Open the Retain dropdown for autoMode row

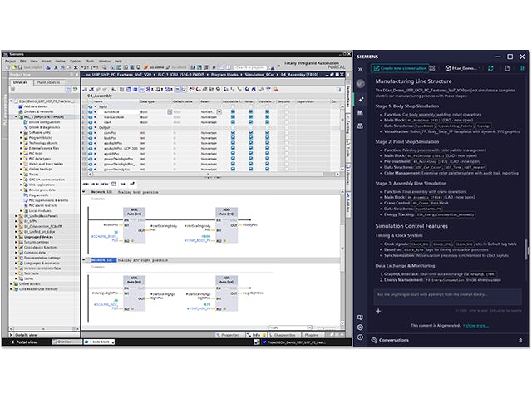(219, 111)
